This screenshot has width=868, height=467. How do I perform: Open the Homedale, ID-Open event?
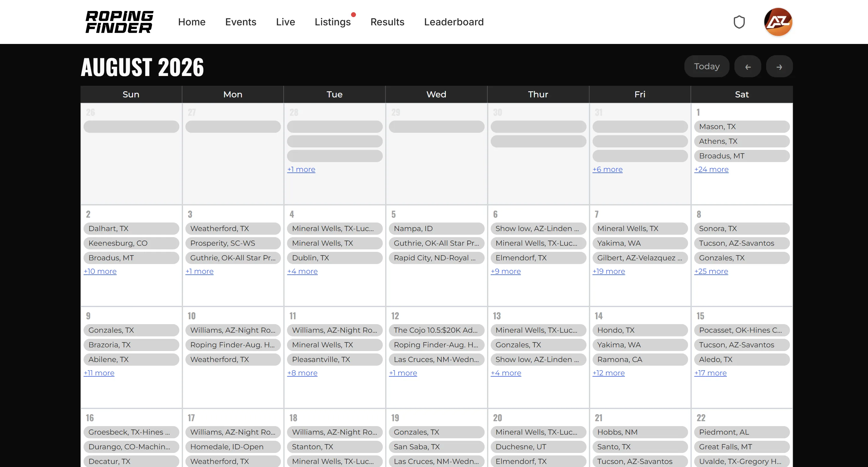tap(233, 447)
